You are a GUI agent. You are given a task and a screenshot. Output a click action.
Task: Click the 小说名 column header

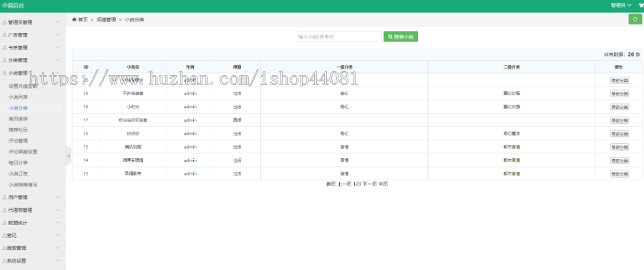tap(132, 67)
